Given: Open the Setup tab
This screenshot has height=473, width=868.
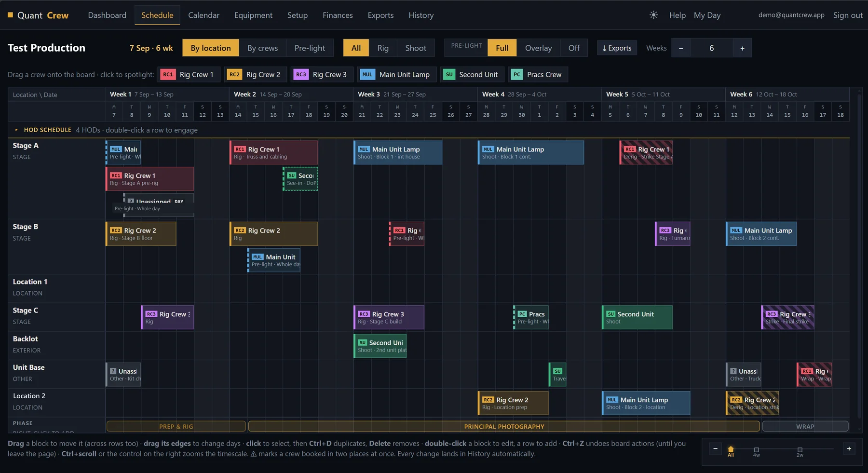Looking at the screenshot, I should tap(298, 15).
